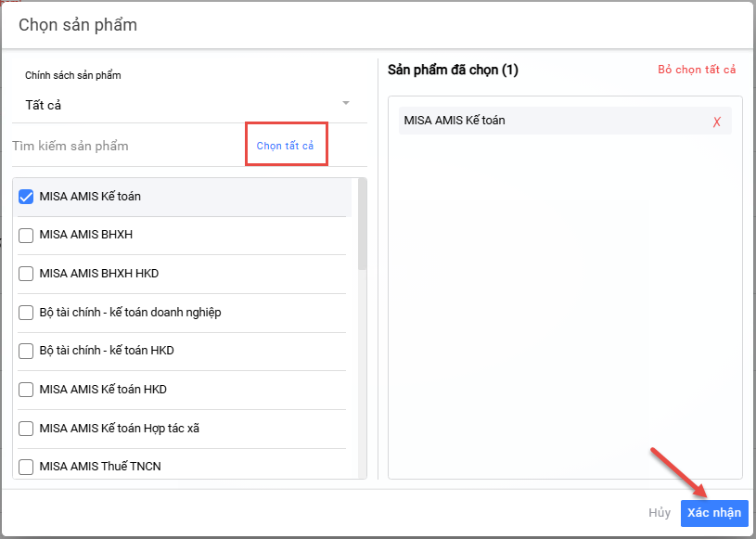
Task: Check Bộ tài chính - kế toán HKD box
Action: pos(26,351)
